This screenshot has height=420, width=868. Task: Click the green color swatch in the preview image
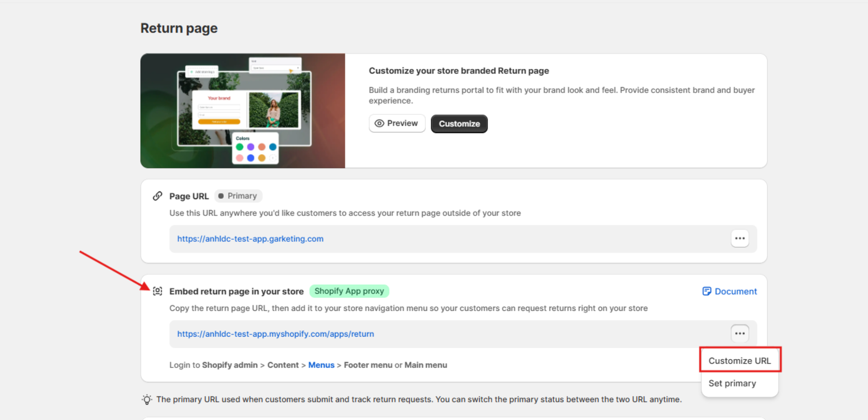click(240, 147)
